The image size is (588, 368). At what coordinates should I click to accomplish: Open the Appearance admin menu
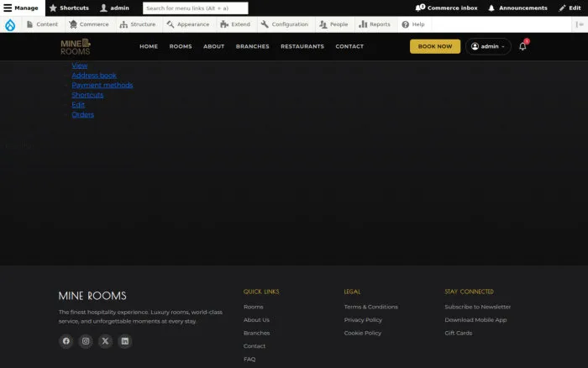(188, 24)
